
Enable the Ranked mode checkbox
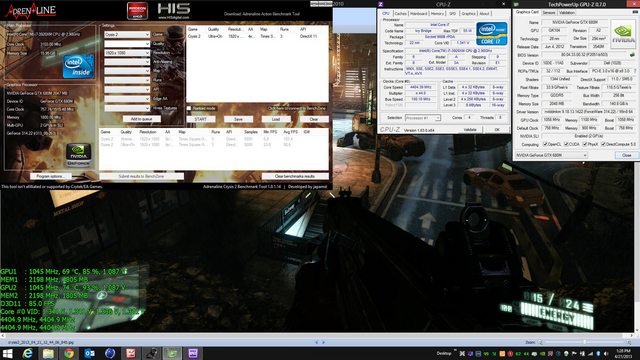point(189,109)
